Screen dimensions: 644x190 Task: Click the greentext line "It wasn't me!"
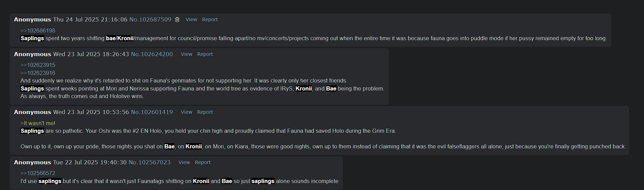(x=38, y=123)
